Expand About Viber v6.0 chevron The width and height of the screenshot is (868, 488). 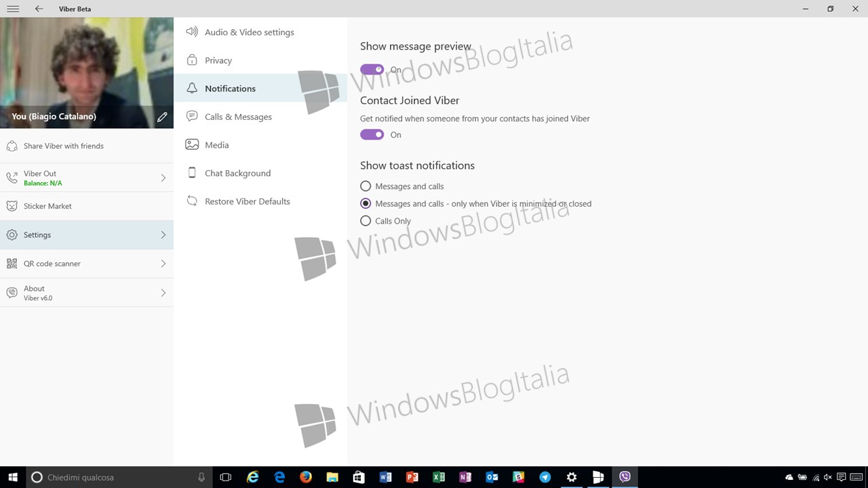click(x=163, y=293)
